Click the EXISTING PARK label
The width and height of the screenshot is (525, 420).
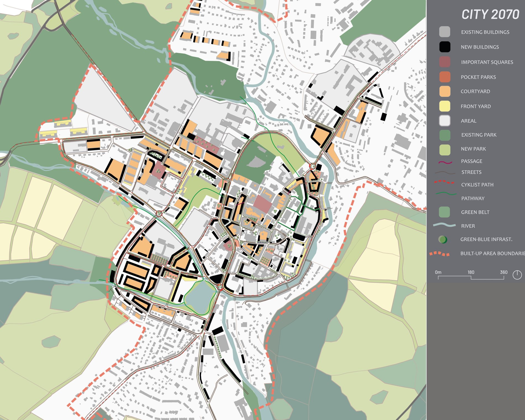tap(479, 135)
